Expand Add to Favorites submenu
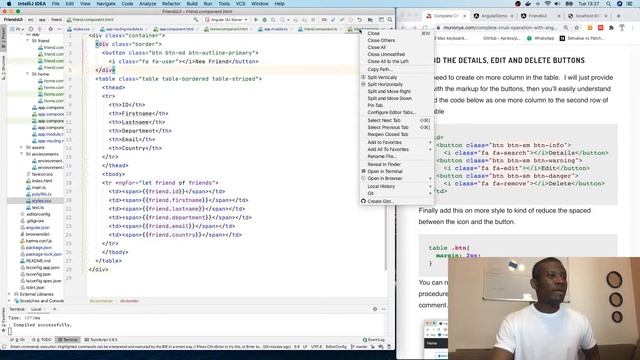 point(396,142)
